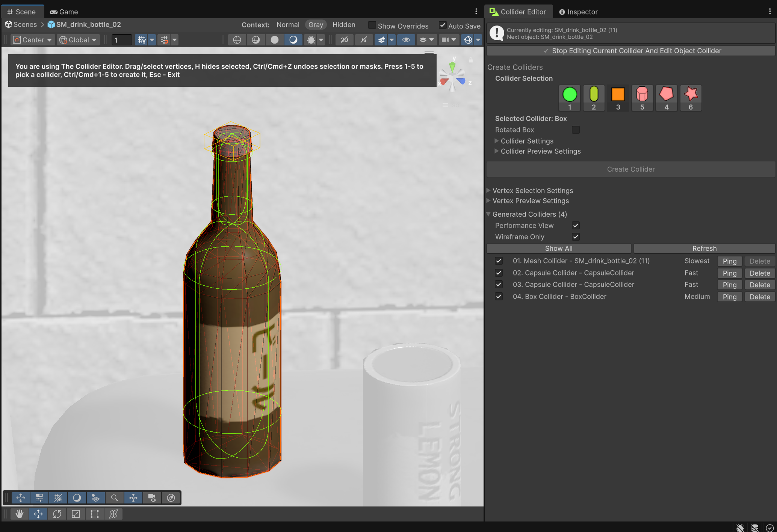Image resolution: width=777 pixels, height=532 pixels.
Task: Enable the Show Overrides checkbox
Action: [x=372, y=25]
